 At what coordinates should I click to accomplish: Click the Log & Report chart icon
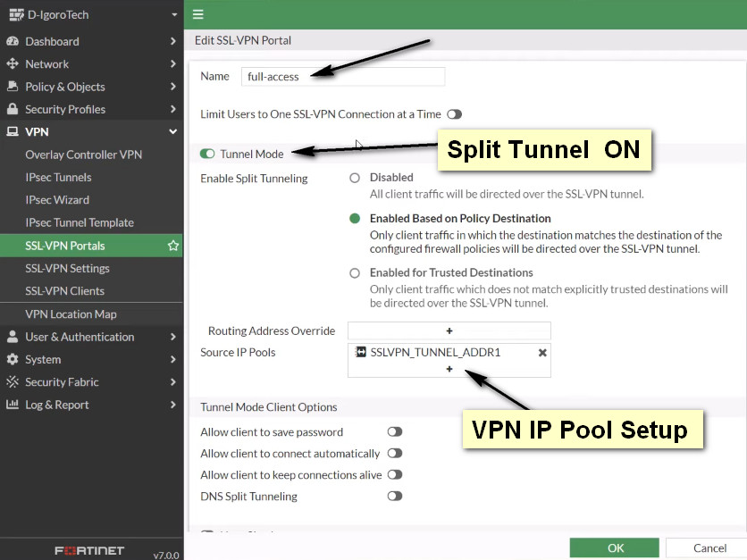click(13, 405)
